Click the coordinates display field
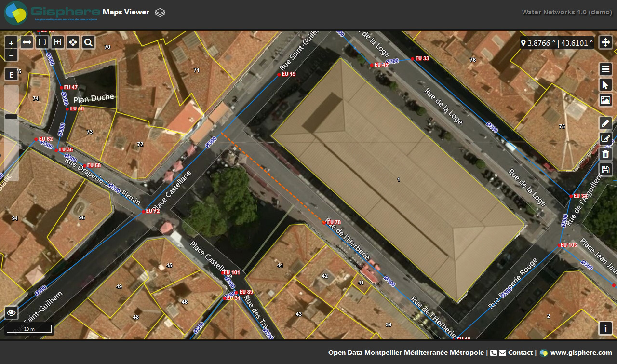This screenshot has height=364, width=617. [x=557, y=42]
